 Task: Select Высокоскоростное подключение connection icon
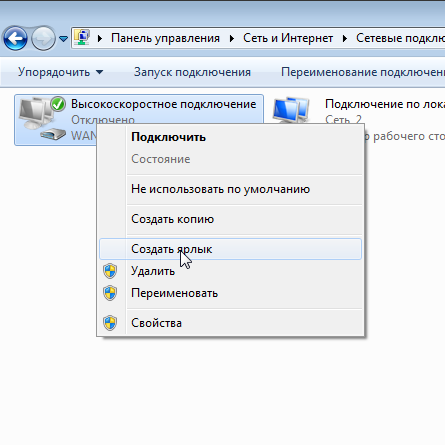pyautogui.click(x=42, y=118)
